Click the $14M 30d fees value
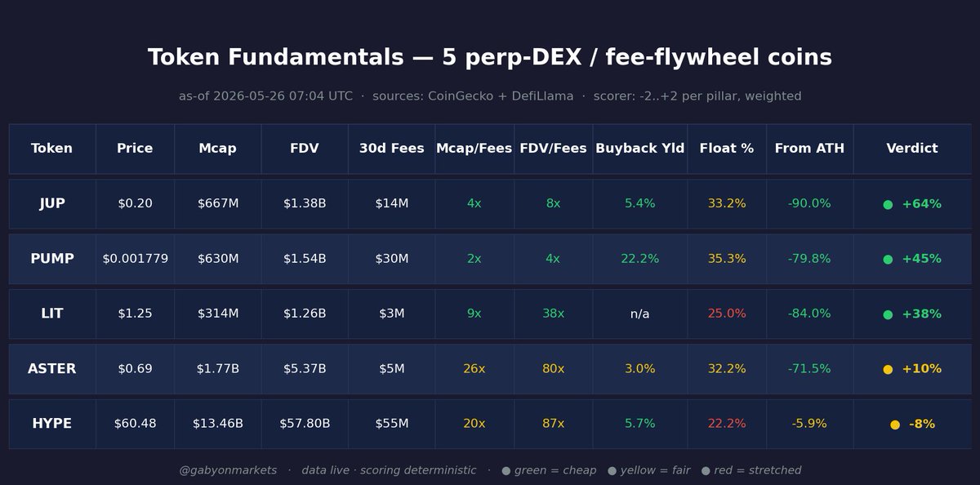This screenshot has height=485, width=980. 392,204
